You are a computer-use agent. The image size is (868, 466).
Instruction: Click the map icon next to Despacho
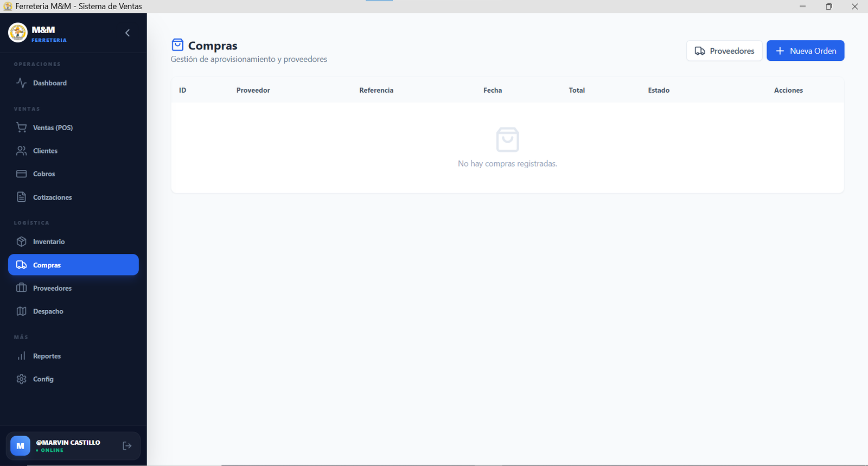point(21,311)
